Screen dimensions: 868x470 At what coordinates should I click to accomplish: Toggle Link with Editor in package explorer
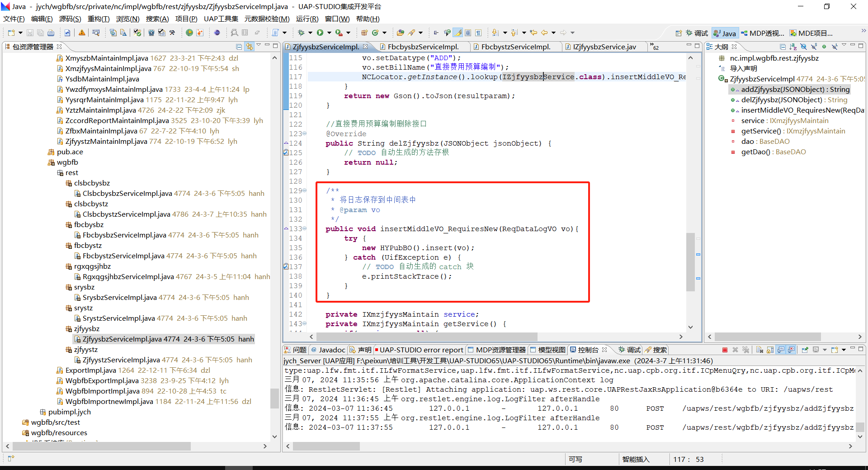click(249, 47)
